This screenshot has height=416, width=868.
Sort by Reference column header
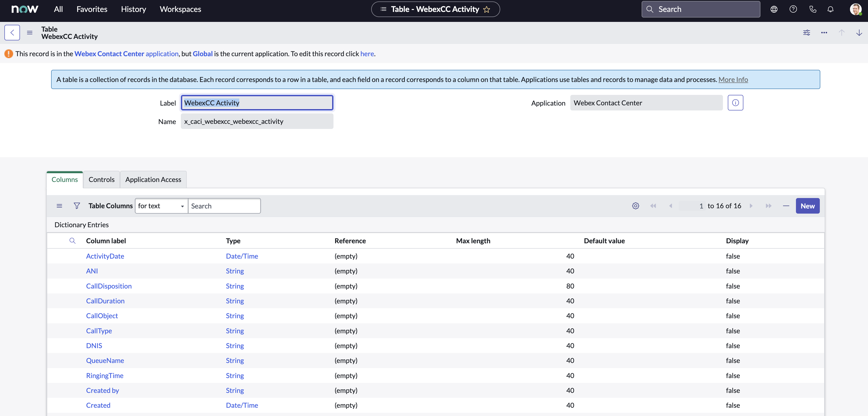point(350,241)
